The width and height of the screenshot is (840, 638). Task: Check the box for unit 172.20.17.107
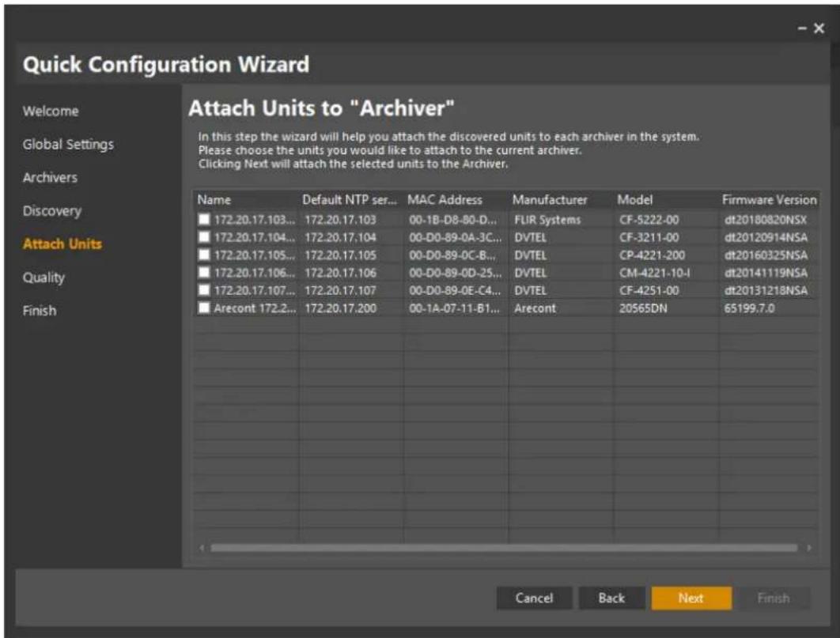[x=204, y=290]
